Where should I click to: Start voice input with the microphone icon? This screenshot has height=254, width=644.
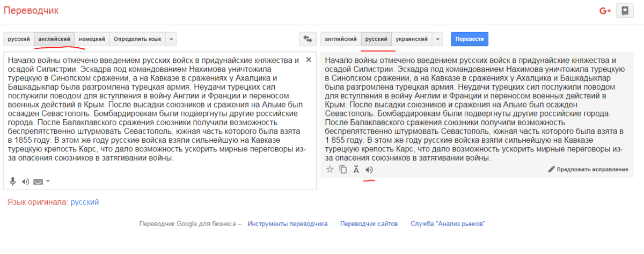click(13, 181)
